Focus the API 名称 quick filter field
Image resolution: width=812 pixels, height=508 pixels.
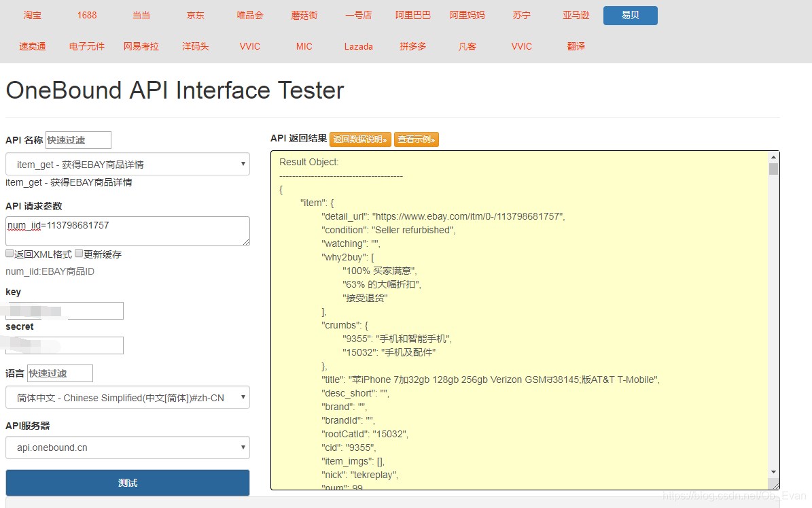(78, 140)
